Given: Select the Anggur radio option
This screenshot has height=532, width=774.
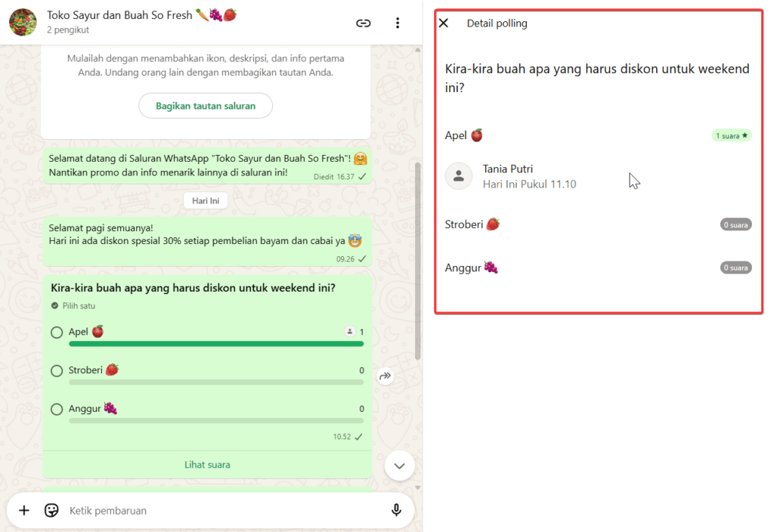Looking at the screenshot, I should pos(57,410).
